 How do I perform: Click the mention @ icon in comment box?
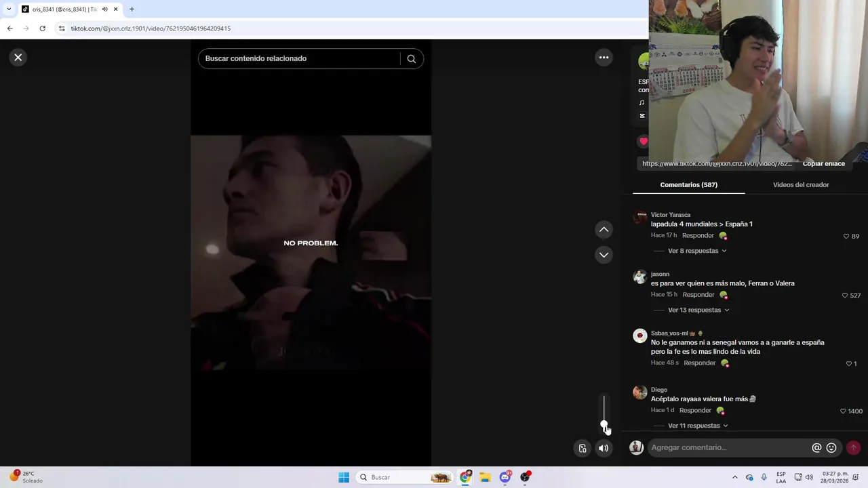(816, 448)
